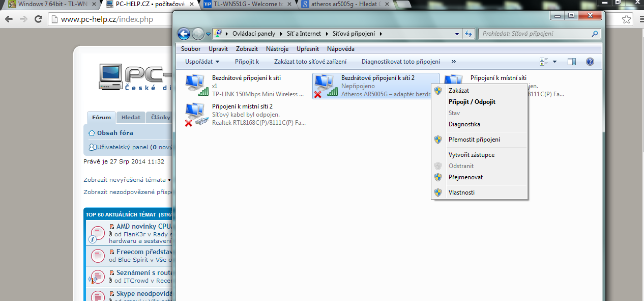Click the Explorer forward arrow button
644x301 pixels.
(x=198, y=34)
